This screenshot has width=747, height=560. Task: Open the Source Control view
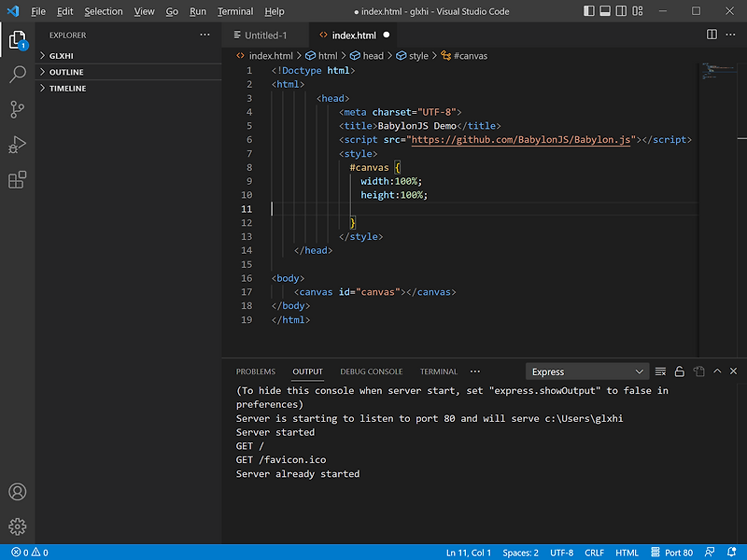click(x=17, y=109)
